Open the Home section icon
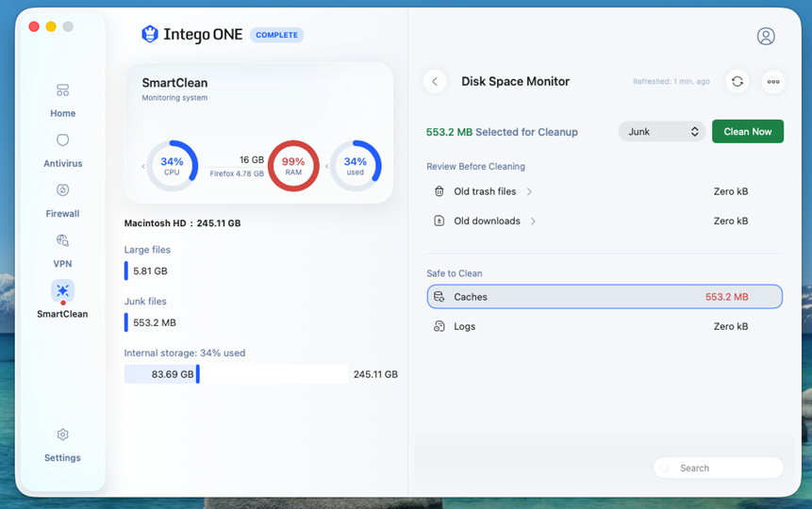The height and width of the screenshot is (509, 812). 62,90
